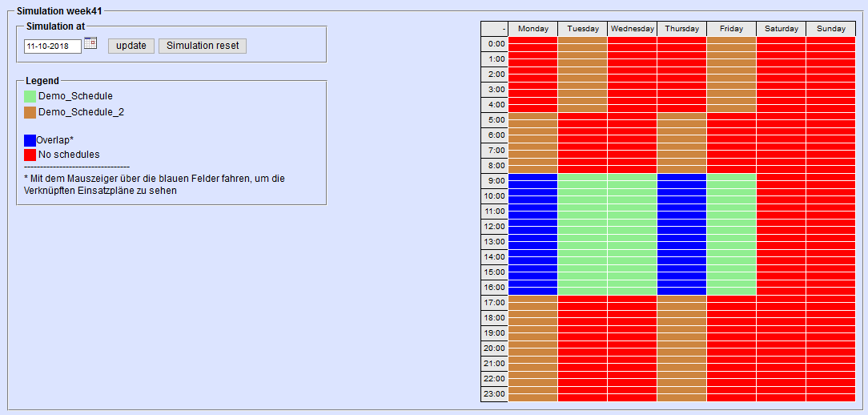Click the update button
This screenshot has height=415, width=868.
(131, 46)
